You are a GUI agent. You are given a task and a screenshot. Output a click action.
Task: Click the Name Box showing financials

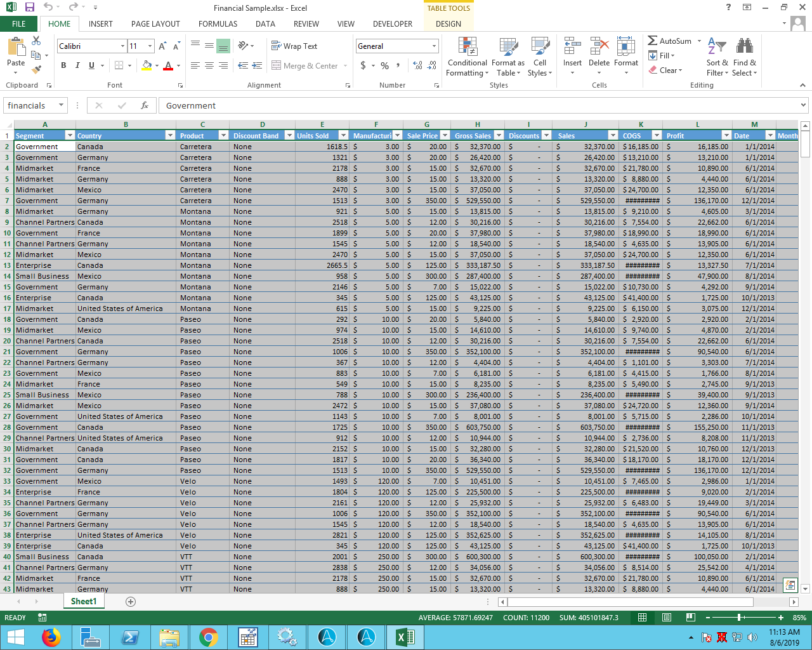30,105
